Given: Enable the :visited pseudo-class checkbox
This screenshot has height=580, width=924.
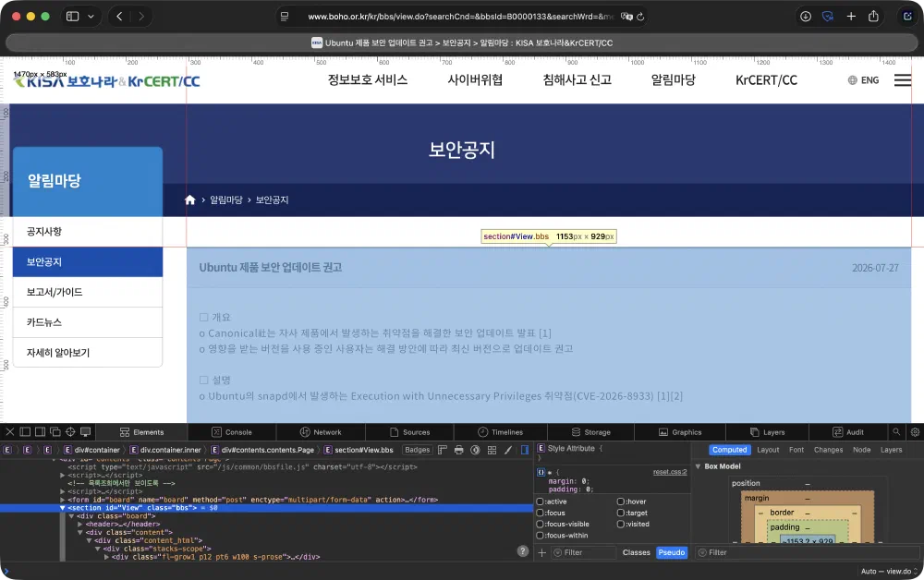Looking at the screenshot, I should click(x=621, y=524).
